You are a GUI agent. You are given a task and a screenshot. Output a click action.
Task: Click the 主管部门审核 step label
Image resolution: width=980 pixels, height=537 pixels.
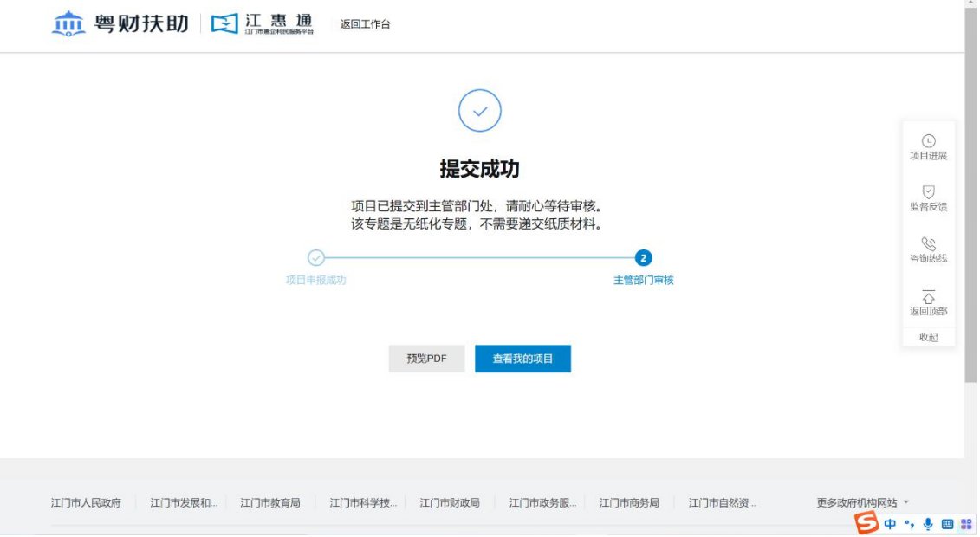(645, 281)
